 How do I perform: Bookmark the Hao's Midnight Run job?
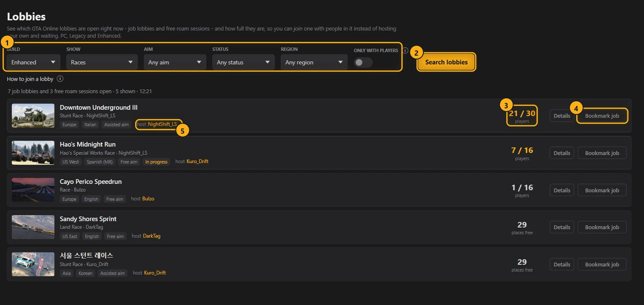tap(602, 153)
